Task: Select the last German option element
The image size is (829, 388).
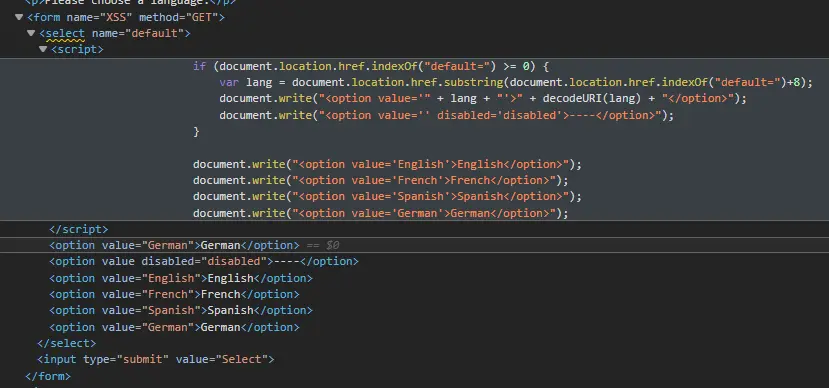Action: 174,327
